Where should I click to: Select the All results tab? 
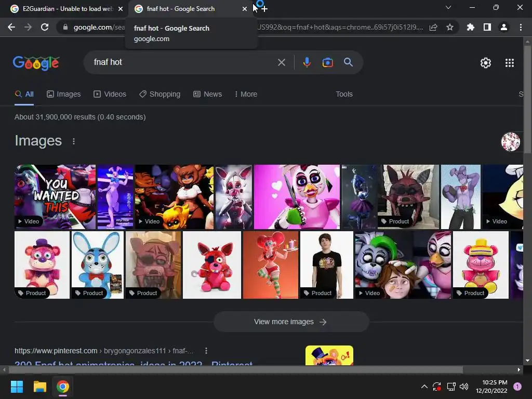click(24, 95)
